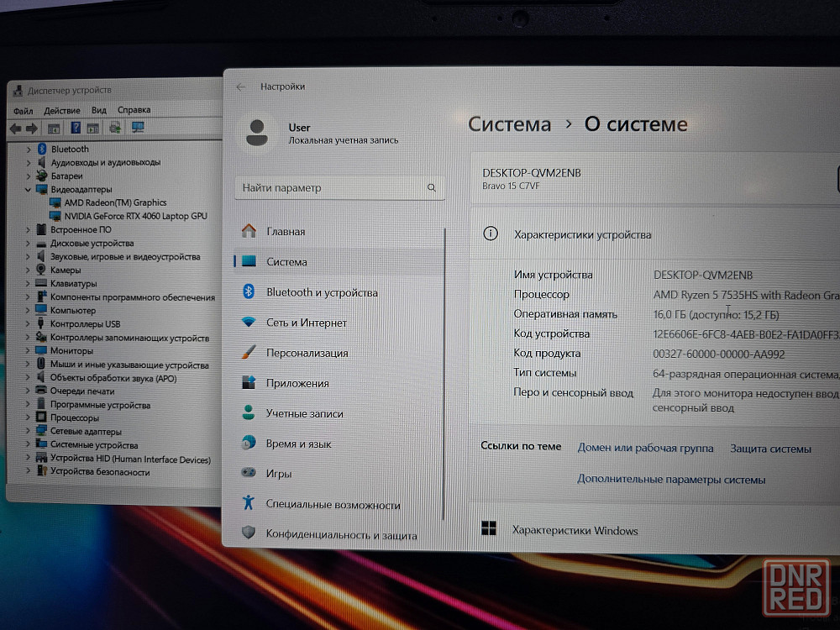Image resolution: width=840 pixels, height=630 pixels.
Task: Expand the Встроенное ПО node
Action: pyautogui.click(x=28, y=229)
